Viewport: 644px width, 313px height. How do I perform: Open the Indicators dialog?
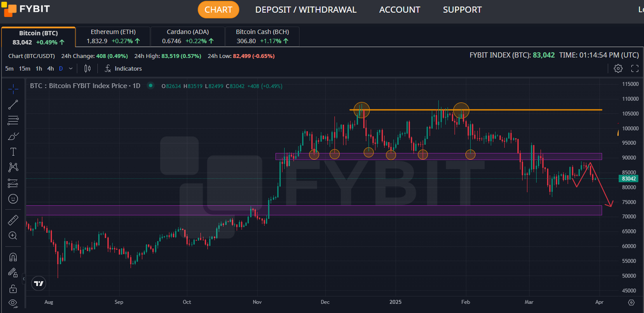(123, 69)
